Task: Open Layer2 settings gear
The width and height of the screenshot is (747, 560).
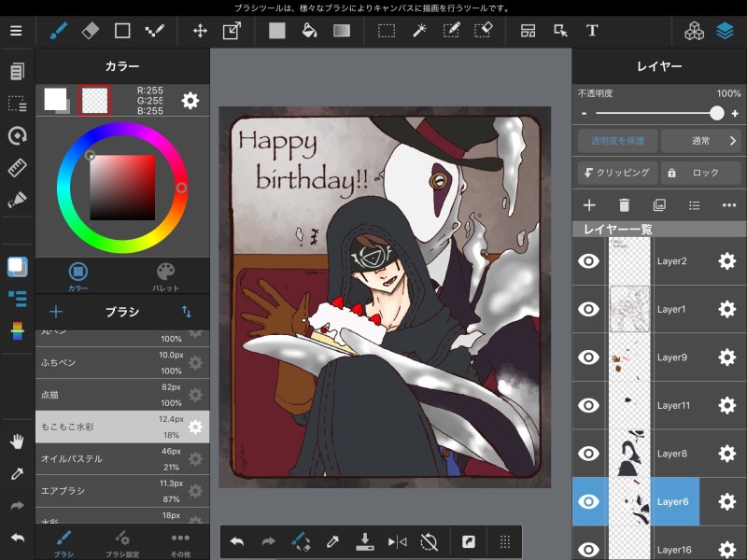Action: (727, 261)
